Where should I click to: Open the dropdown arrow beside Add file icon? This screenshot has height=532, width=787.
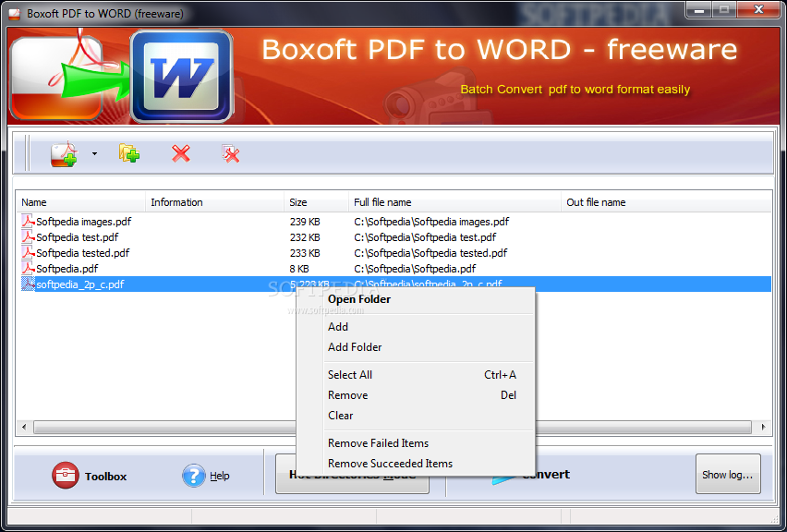[94, 154]
